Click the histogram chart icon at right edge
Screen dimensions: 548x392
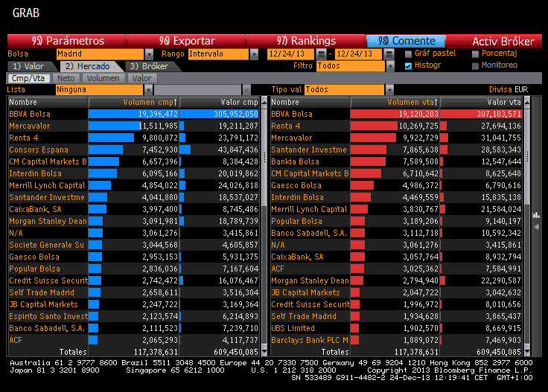click(x=536, y=215)
